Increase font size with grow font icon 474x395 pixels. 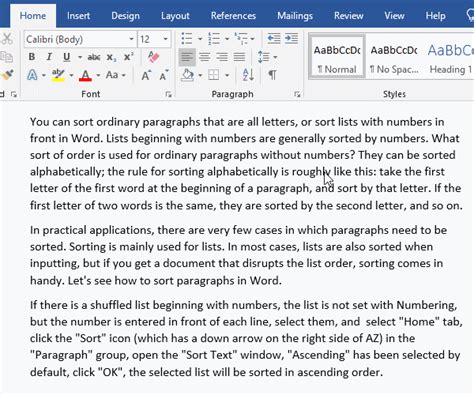coord(146,75)
